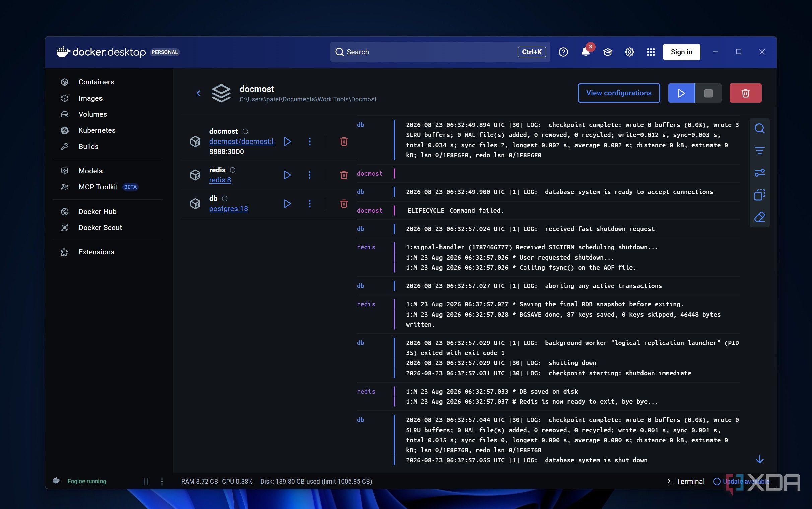Screen dimensions: 812x509
Task: Open the Learning center graduation cap icon
Action: (x=608, y=52)
